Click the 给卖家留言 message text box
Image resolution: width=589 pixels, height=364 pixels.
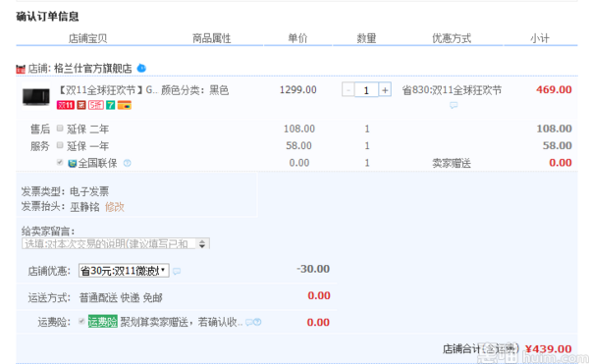click(x=109, y=244)
